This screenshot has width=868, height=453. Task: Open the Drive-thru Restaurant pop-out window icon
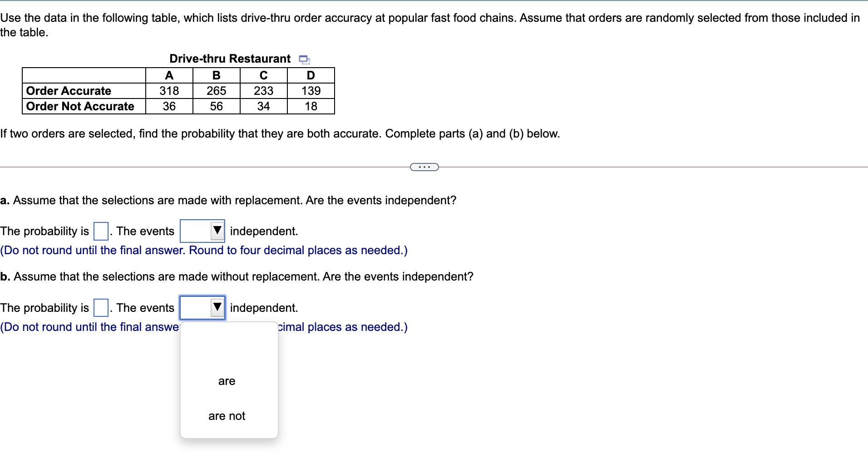(303, 59)
